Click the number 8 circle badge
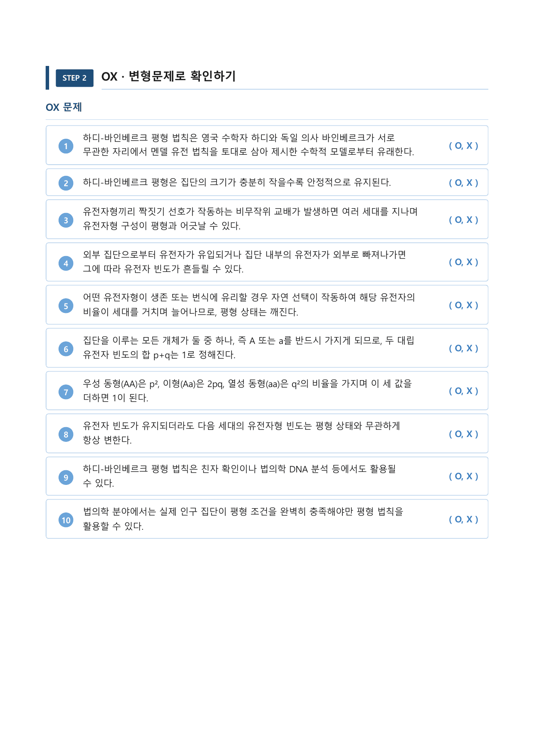The height and width of the screenshot is (756, 534). click(x=66, y=434)
